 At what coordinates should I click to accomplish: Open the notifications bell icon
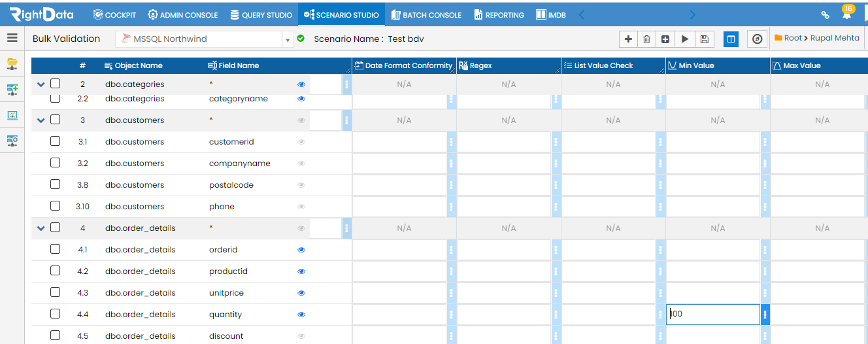(848, 13)
